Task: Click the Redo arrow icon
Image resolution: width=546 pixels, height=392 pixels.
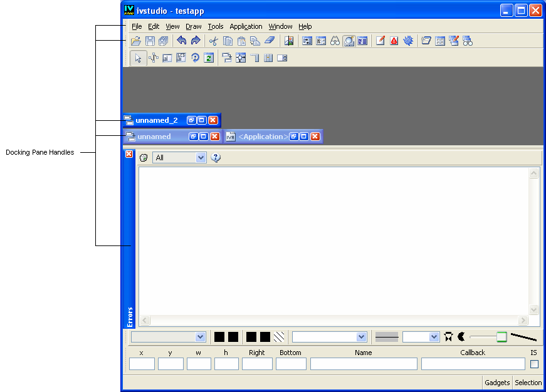Action: click(x=196, y=41)
